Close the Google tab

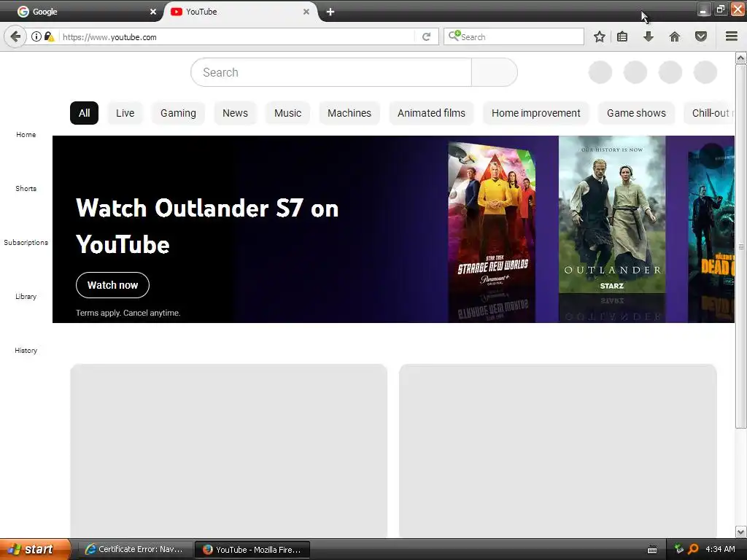153,12
